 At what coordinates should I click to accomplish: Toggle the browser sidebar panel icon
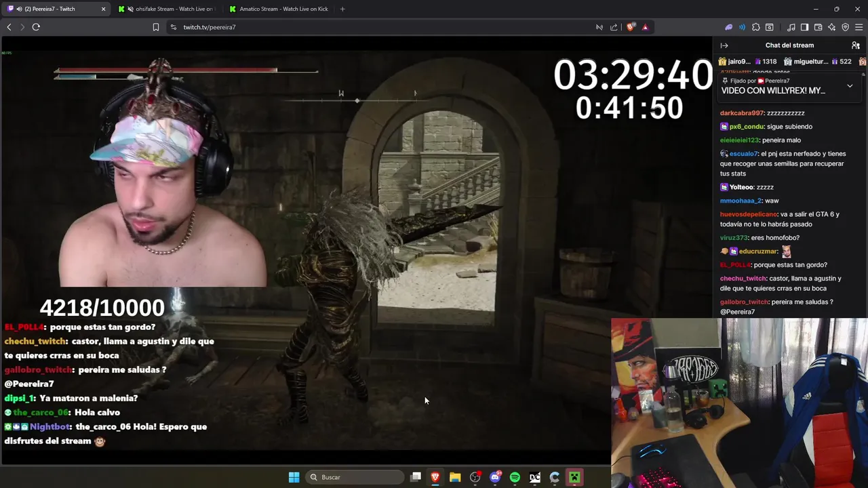804,27
